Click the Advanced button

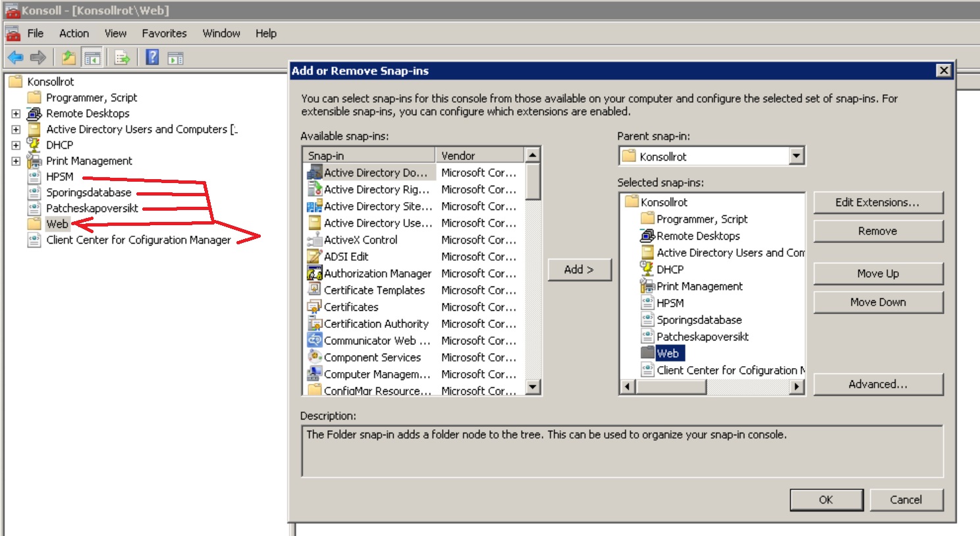pyautogui.click(x=878, y=384)
